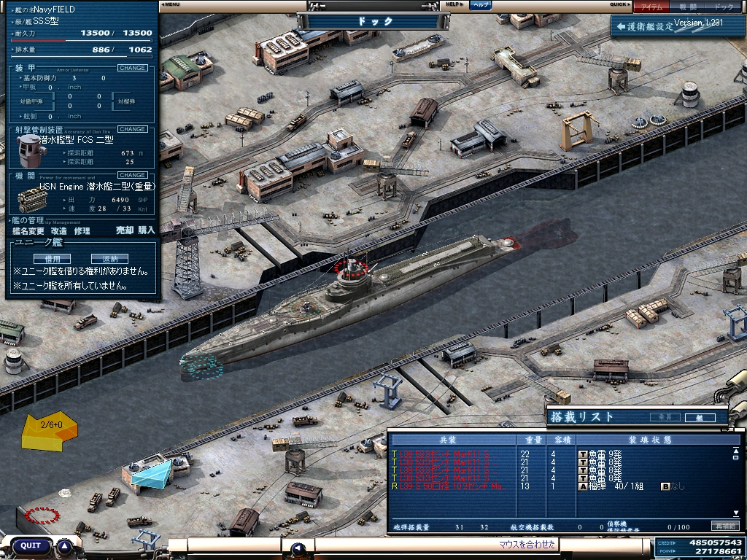Click the 兵装 column header

(x=454, y=440)
